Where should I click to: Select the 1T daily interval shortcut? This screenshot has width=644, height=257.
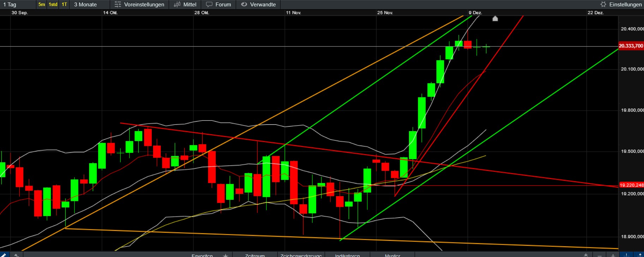pos(64,5)
